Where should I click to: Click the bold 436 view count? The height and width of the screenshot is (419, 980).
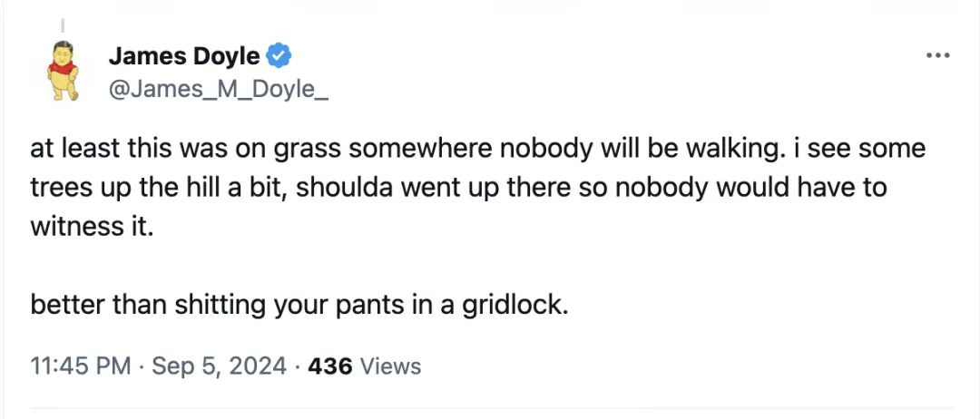[x=331, y=366]
